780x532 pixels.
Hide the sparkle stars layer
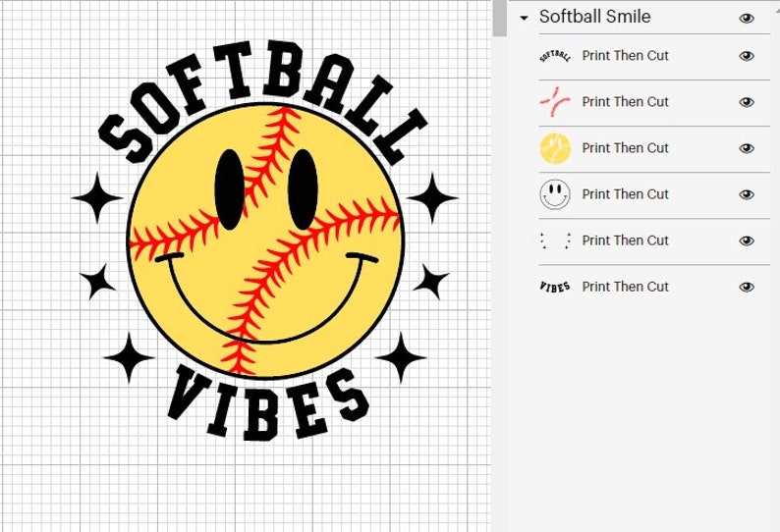(x=747, y=240)
